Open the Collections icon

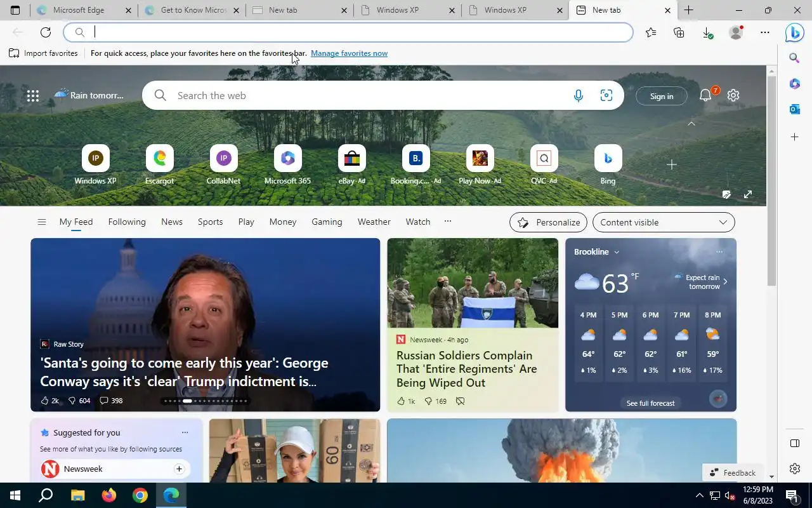point(679,32)
